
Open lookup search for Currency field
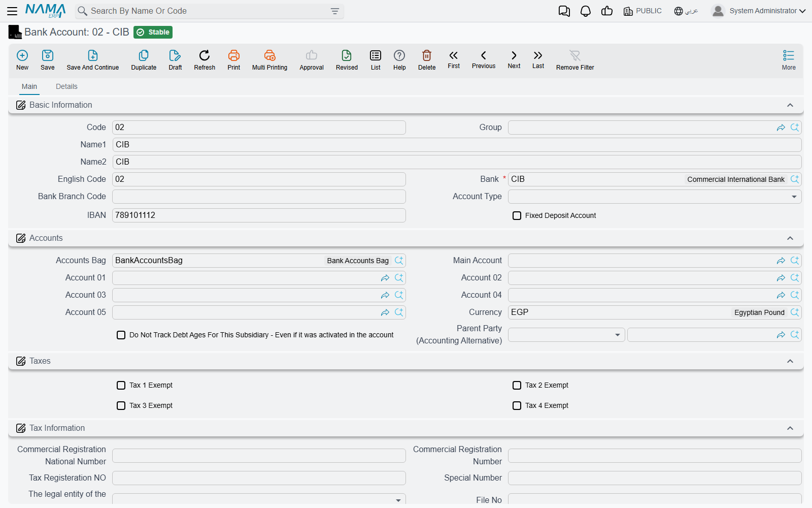pyautogui.click(x=795, y=312)
